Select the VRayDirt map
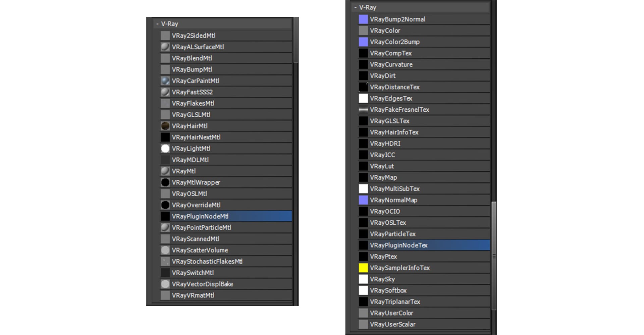Screen dimensions: 644x335 tap(424, 76)
